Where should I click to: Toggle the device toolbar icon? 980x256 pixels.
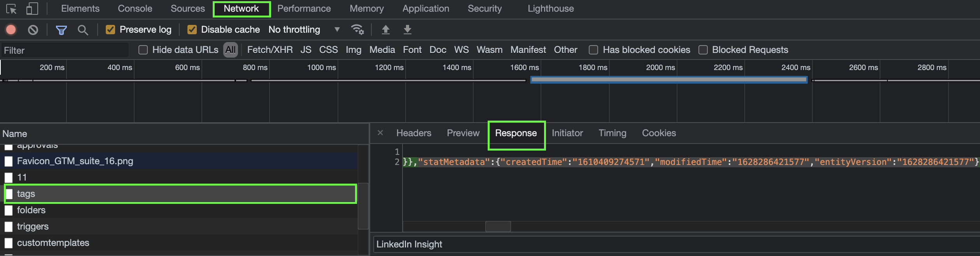[x=32, y=9]
